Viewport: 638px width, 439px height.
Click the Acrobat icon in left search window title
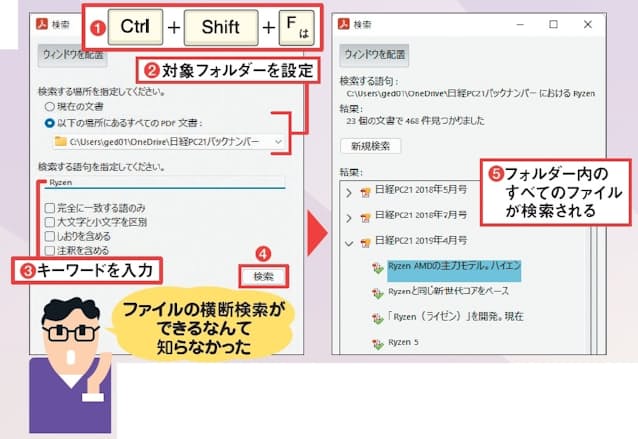(42, 24)
